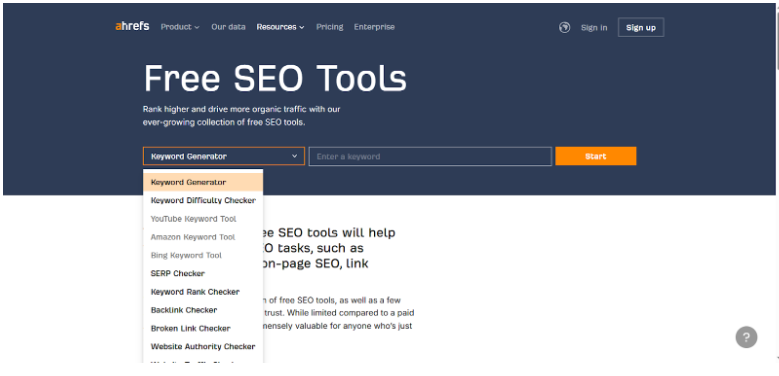Image resolution: width=779 pixels, height=376 pixels.
Task: Select Broken Link Checker option
Action: 203,328
